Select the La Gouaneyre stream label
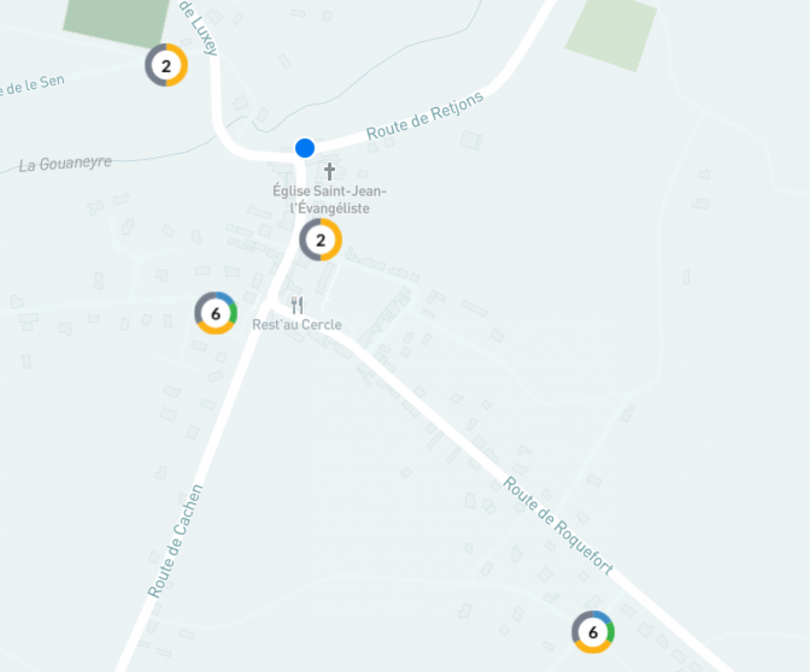Image resolution: width=810 pixels, height=672 pixels. [65, 164]
